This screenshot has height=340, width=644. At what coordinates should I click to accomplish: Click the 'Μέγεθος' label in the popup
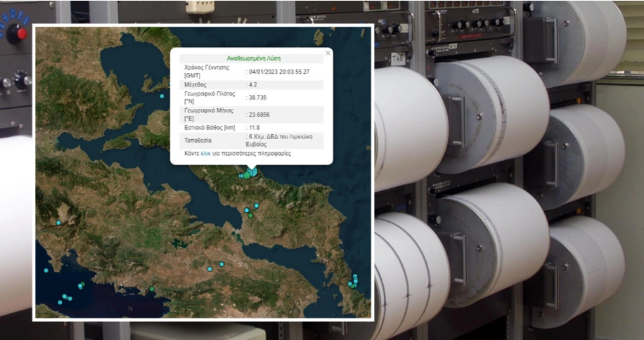(x=195, y=85)
